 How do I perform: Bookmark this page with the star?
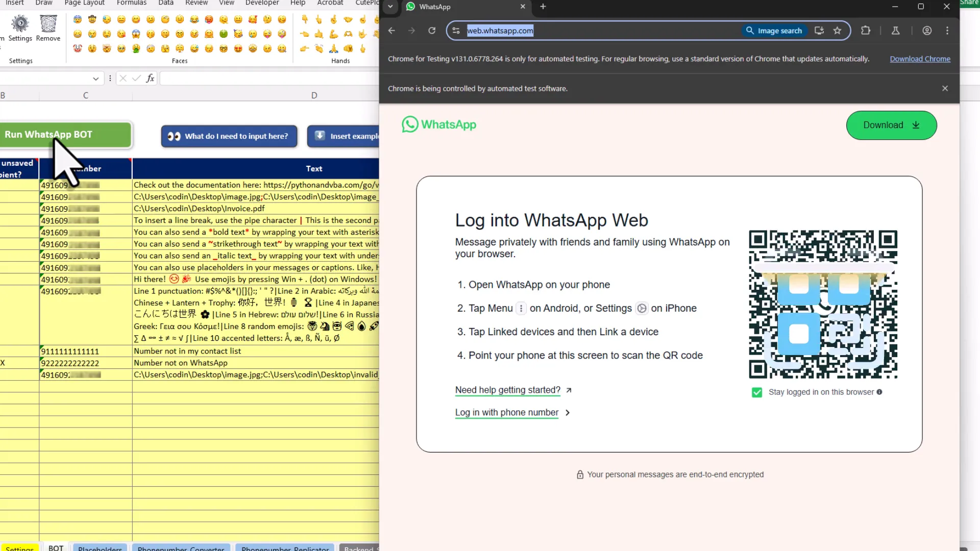pyautogui.click(x=837, y=31)
